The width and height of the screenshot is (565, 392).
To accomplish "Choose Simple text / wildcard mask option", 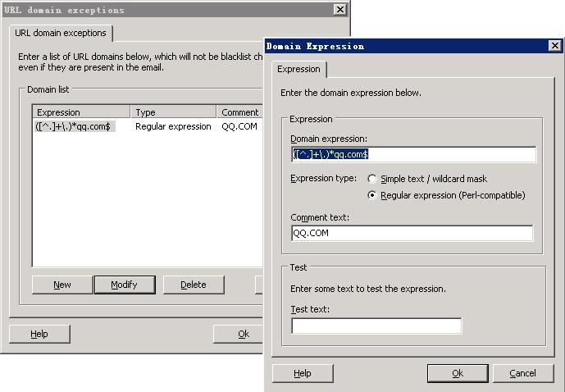I will tap(373, 179).
